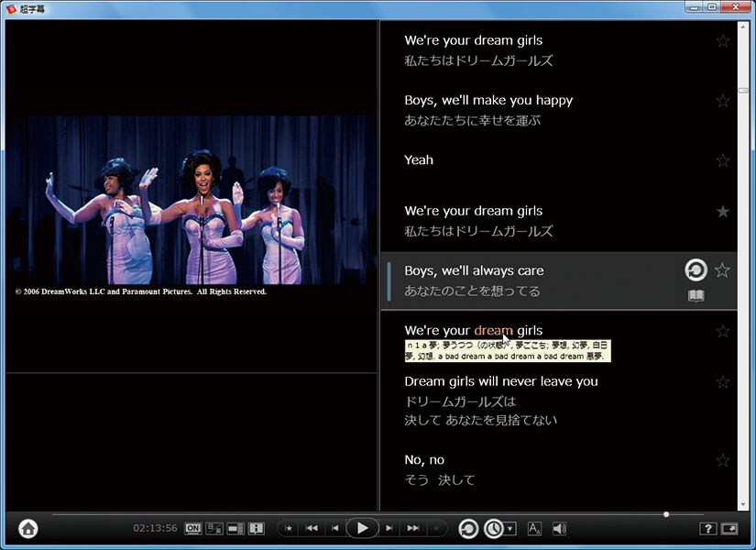Click the seek bar position knob
The width and height of the screenshot is (756, 550).
[x=666, y=515]
